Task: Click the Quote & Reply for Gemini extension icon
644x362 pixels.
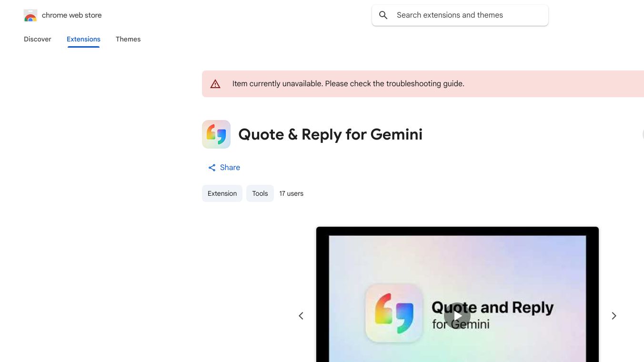Action: coord(216,134)
